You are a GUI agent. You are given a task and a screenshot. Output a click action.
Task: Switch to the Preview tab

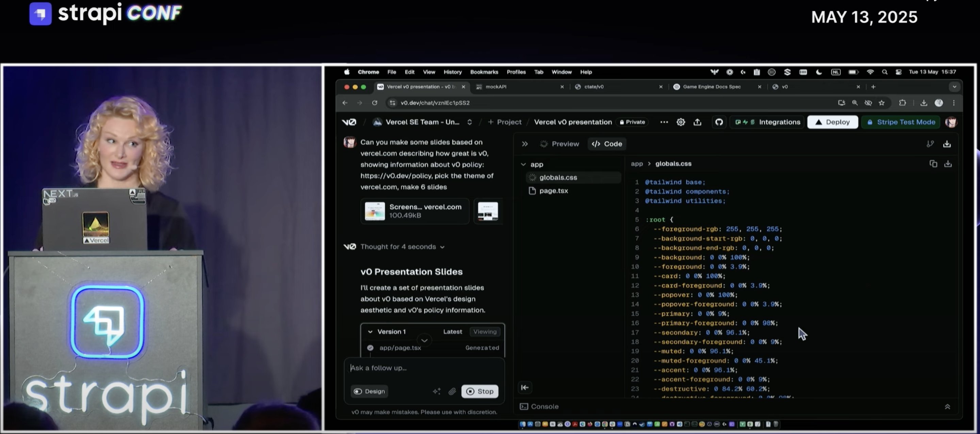[x=559, y=144]
